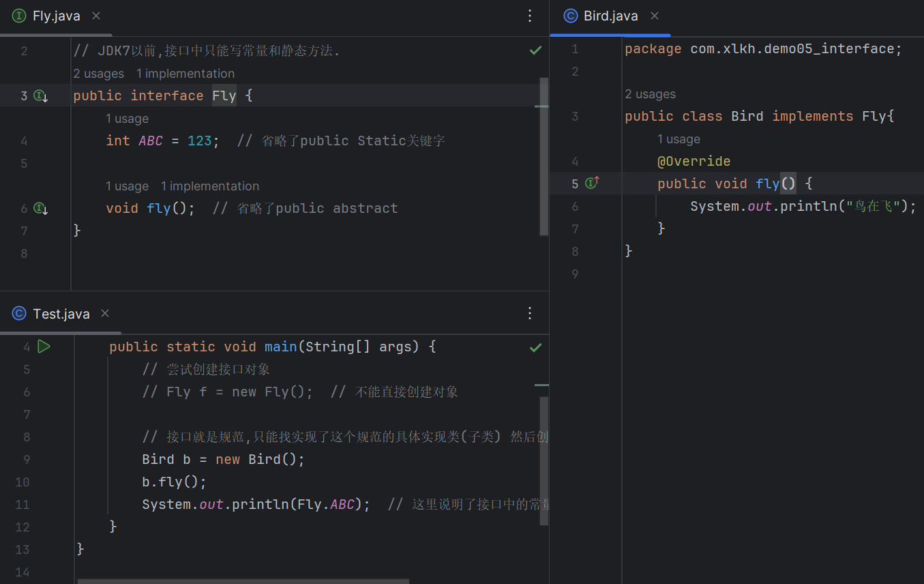The height and width of the screenshot is (584, 924).
Task: Click Fly.ABC in the println statement
Action: 326,504
